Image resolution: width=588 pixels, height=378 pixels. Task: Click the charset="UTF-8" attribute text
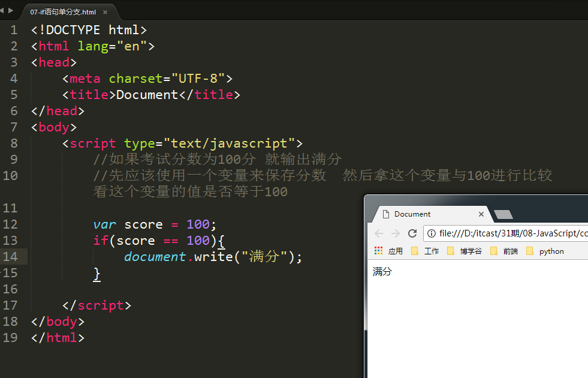pyautogui.click(x=167, y=79)
